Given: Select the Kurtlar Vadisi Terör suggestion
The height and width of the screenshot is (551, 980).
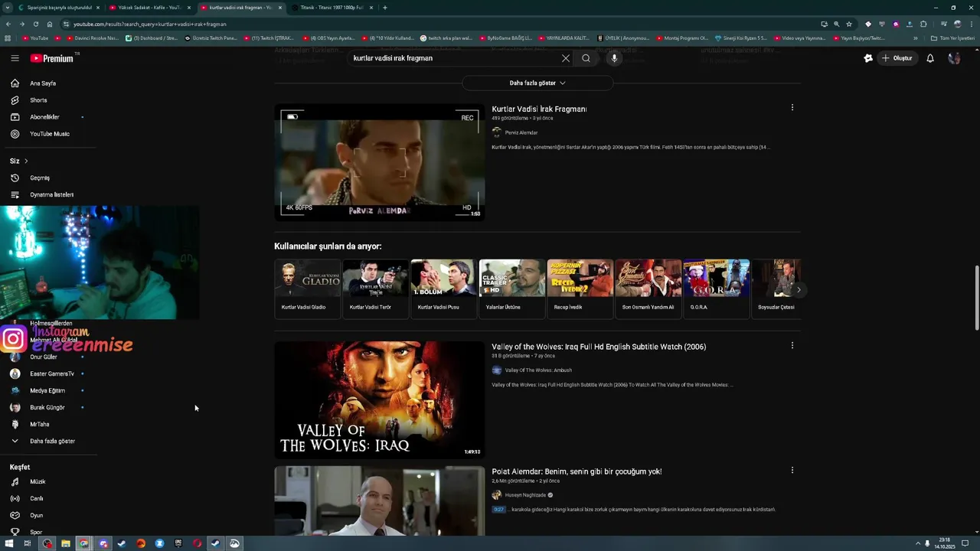Looking at the screenshot, I should (x=375, y=288).
